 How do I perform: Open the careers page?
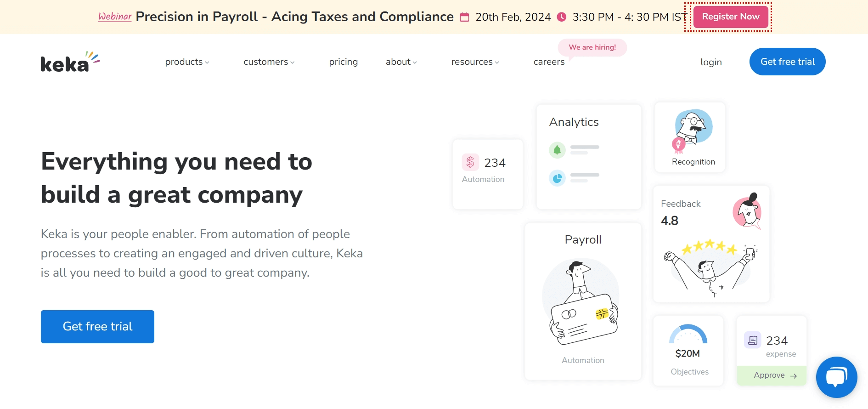(x=549, y=62)
